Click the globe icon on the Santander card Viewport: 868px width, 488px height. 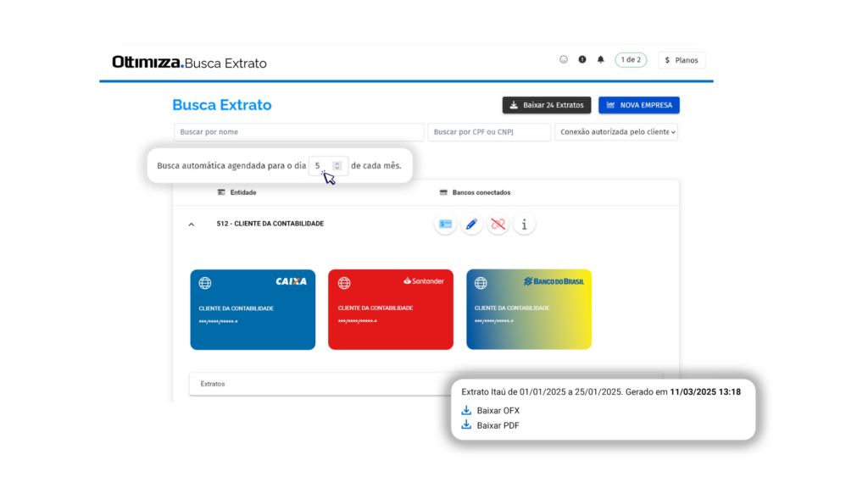344,283
